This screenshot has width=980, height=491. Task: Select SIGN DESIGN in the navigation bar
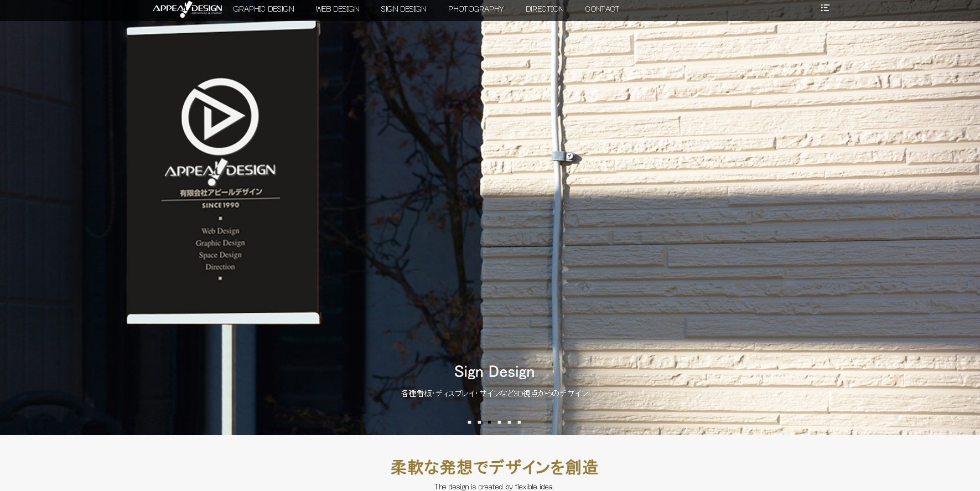tap(403, 9)
